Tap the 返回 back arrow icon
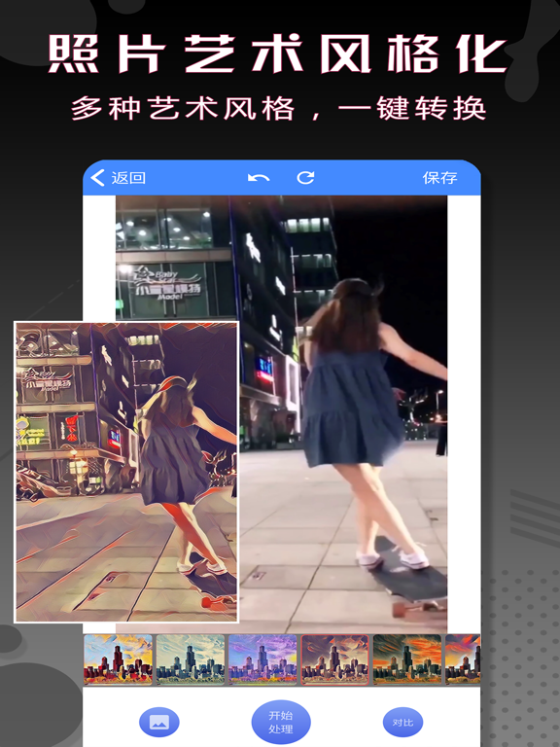The image size is (560, 747). [97, 178]
